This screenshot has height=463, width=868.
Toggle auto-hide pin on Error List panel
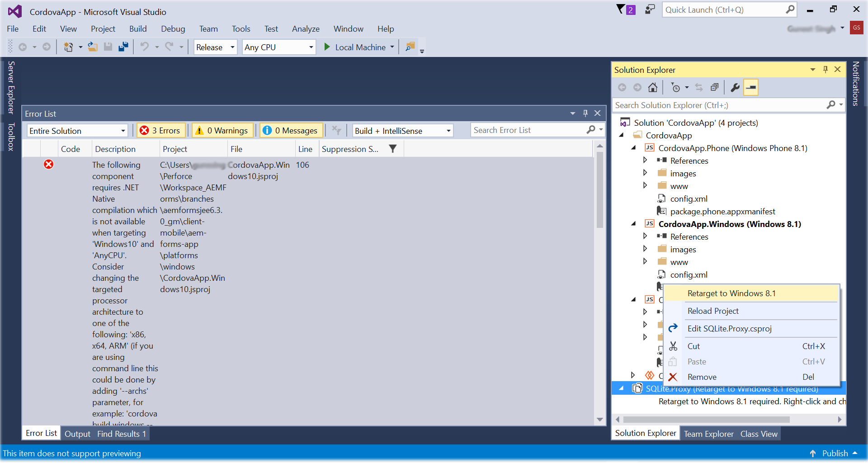pos(585,113)
